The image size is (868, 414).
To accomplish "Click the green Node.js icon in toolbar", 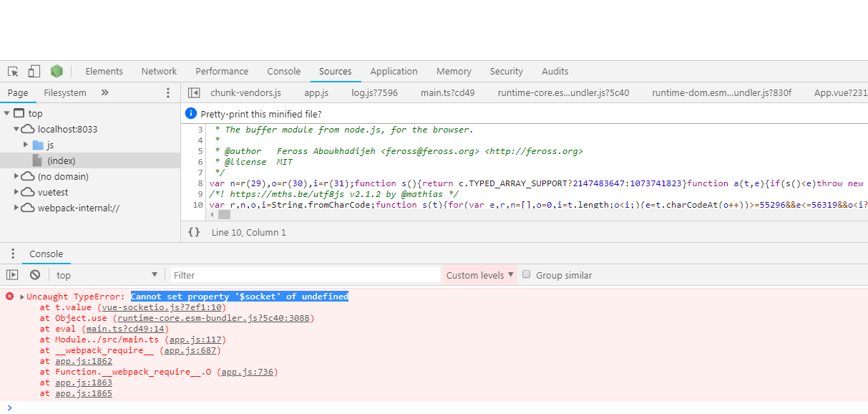I will pos(57,71).
